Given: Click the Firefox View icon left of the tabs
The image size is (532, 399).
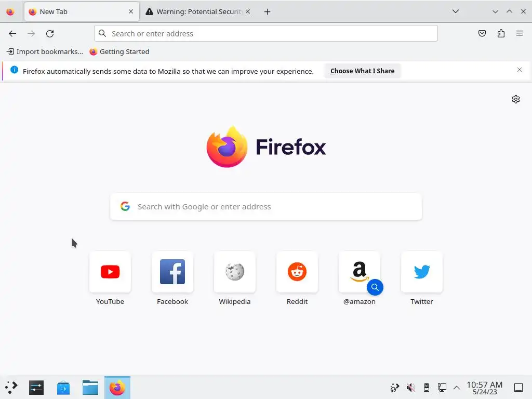Looking at the screenshot, I should [x=10, y=12].
